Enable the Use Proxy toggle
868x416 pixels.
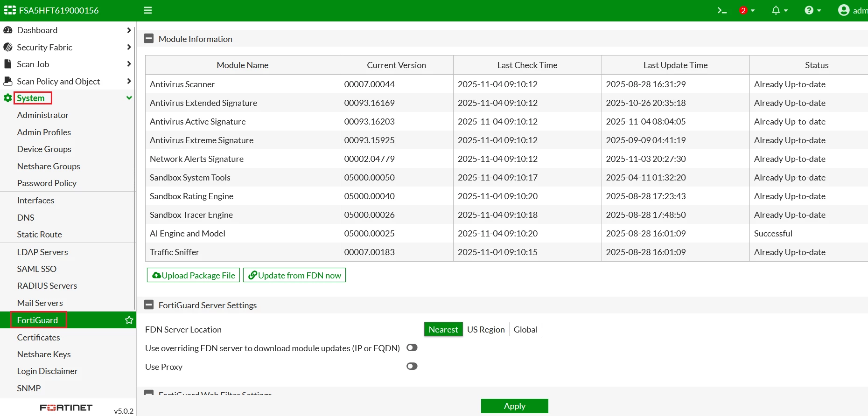click(x=412, y=367)
